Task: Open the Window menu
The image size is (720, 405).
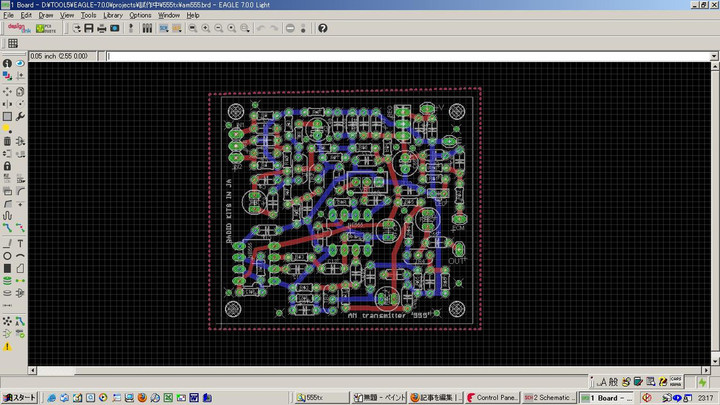Action: click(x=169, y=16)
